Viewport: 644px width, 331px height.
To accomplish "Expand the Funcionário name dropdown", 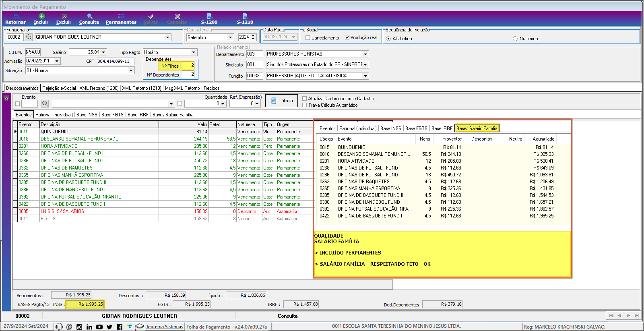I will pos(167,37).
